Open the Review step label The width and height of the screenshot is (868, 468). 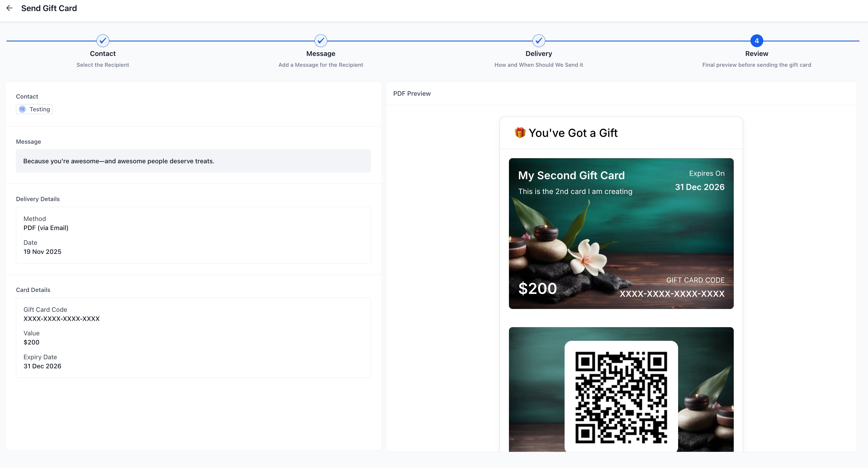click(x=756, y=54)
